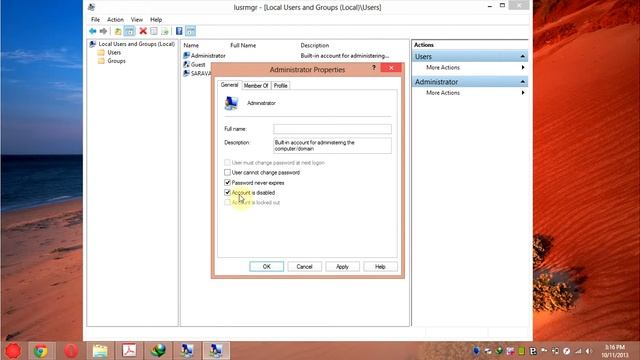Click the volume speaker icon in system tray
Image resolution: width=640 pixels, height=360 pixels.
point(588,351)
